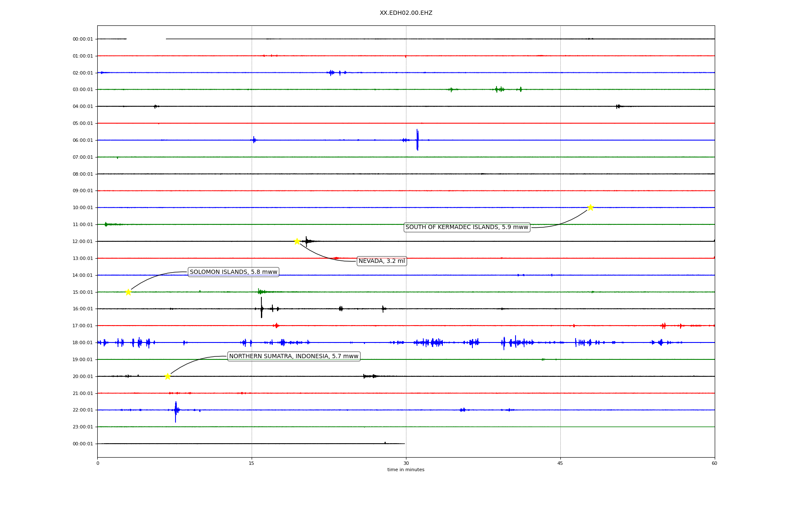Click the 15 tick label on x-axis
812x508 pixels.
click(252, 463)
